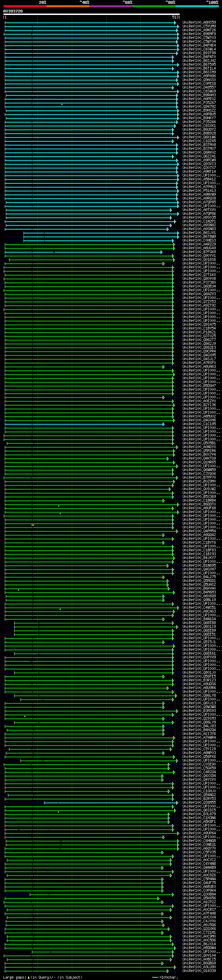222x980 pixels.
Task: Click the cyan alignment bar for UniRef100_Q38M55
Action: 111,802
